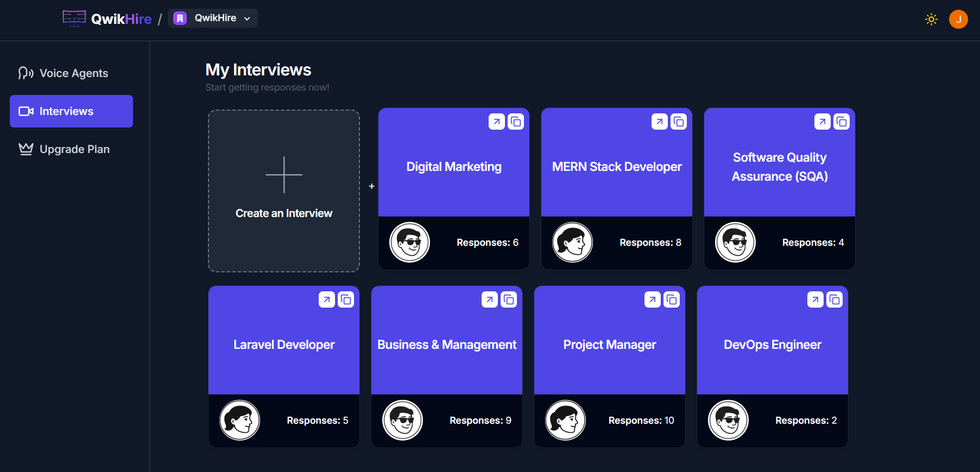Copy link icon on Business & Management card
Screen dimensions: 980x472
pos(509,299)
